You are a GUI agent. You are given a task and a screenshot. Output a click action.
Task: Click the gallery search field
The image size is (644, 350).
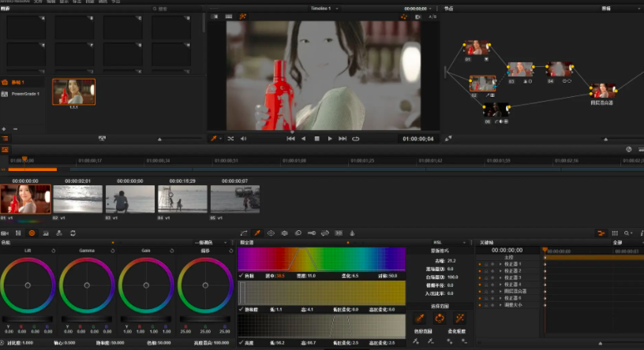click(x=177, y=8)
